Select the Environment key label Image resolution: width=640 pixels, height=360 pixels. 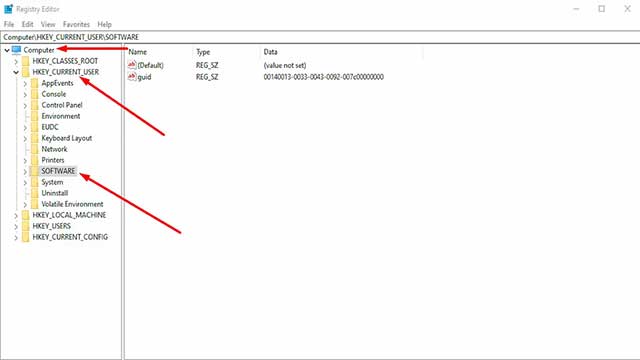[x=61, y=116]
